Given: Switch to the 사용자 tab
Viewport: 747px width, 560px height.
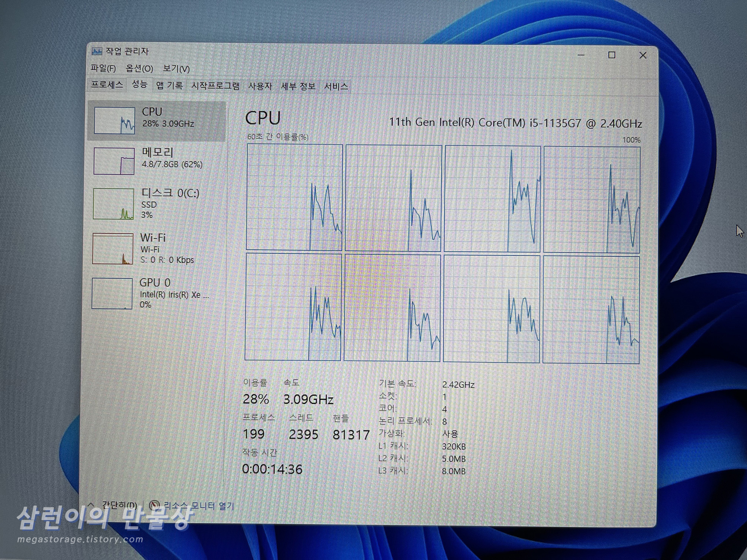Looking at the screenshot, I should tap(260, 86).
